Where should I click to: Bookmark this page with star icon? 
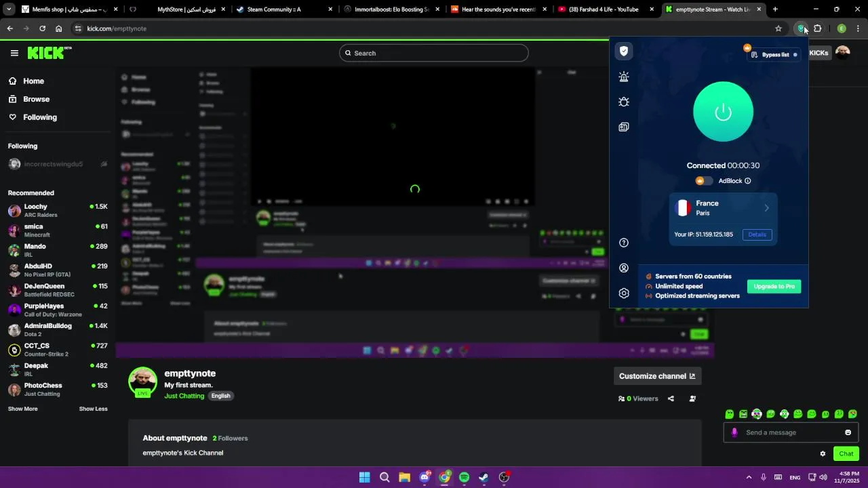click(778, 28)
